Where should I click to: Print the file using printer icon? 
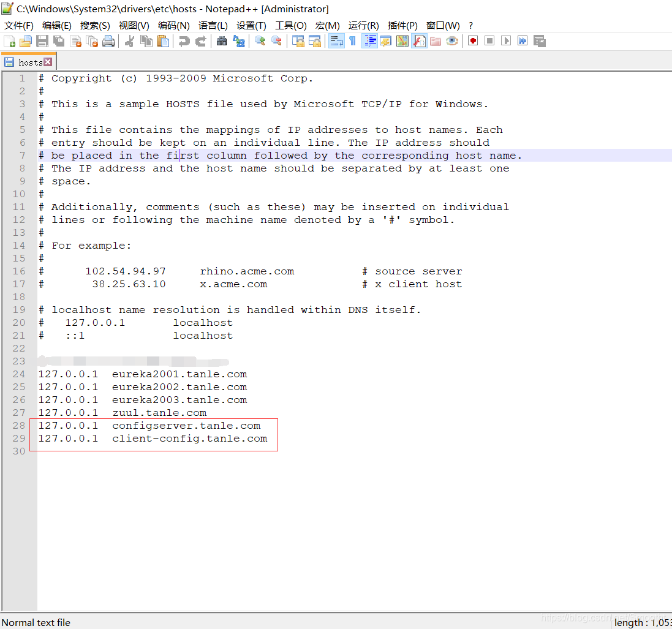pyautogui.click(x=108, y=41)
